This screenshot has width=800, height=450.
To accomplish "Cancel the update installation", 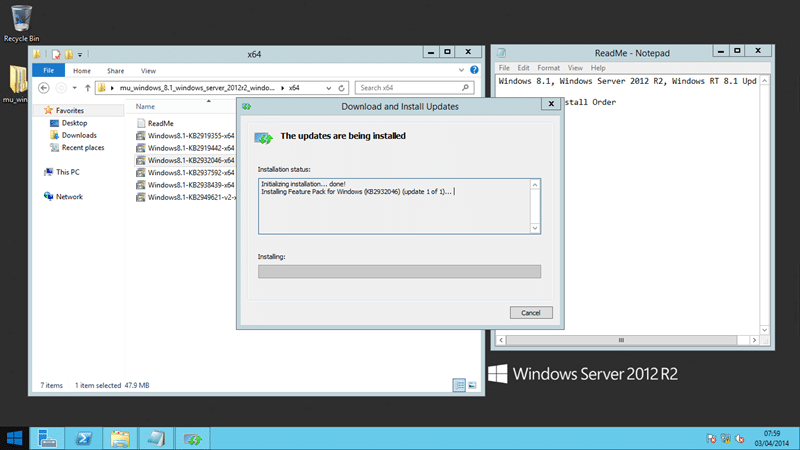I will pos(531,313).
